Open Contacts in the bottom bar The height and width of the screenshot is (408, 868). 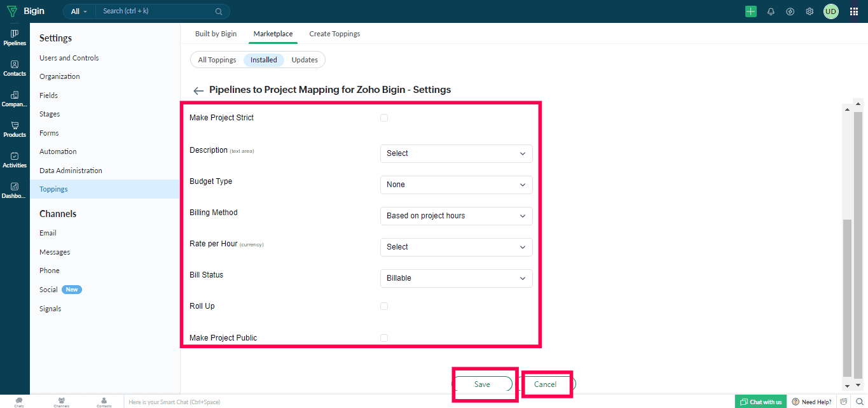click(x=104, y=402)
